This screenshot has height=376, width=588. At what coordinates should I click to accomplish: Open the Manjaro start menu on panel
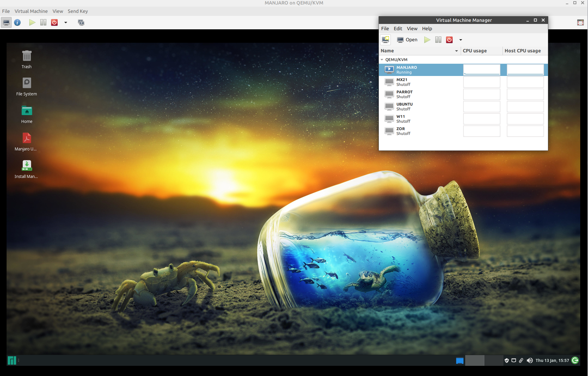point(12,360)
